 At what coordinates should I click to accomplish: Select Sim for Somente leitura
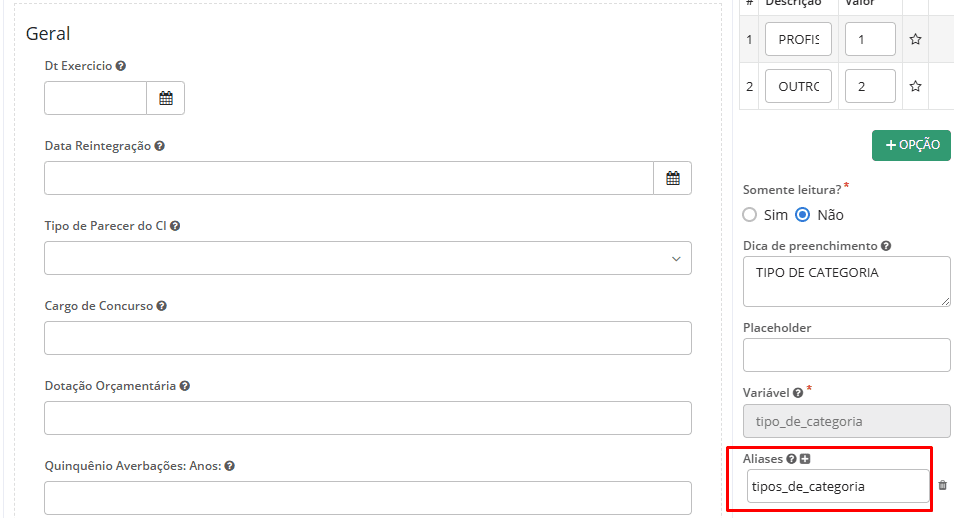[750, 215]
